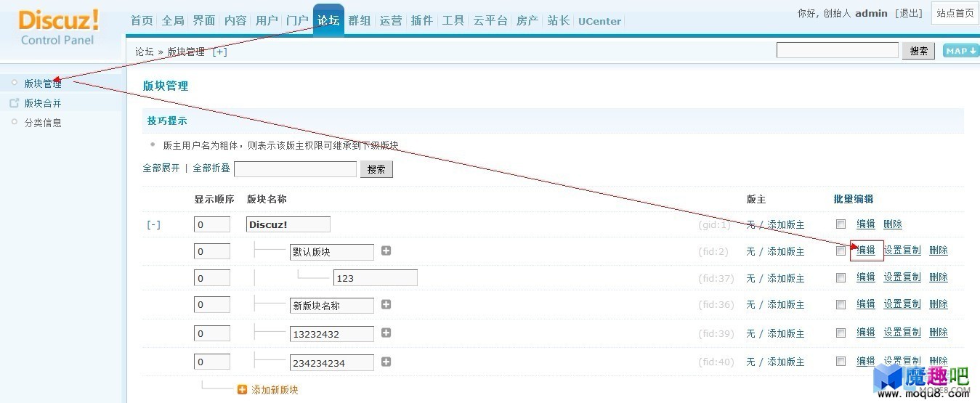Click the 退出 logout link
The image size is (980, 403).
tap(908, 13)
